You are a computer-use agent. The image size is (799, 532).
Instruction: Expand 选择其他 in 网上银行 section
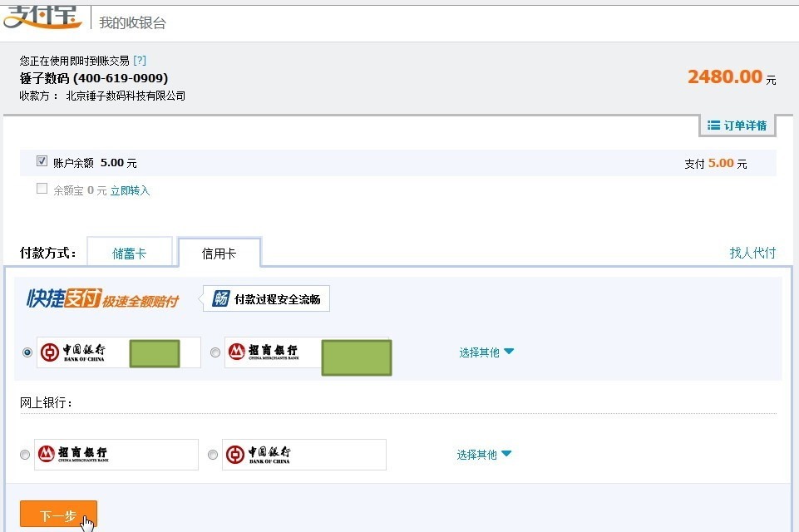point(484,455)
